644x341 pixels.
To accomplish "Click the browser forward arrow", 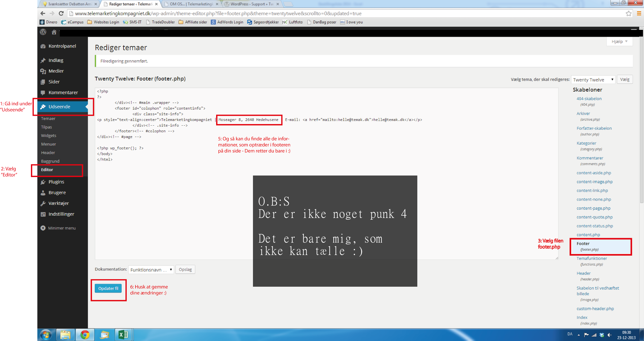I will (52, 13).
